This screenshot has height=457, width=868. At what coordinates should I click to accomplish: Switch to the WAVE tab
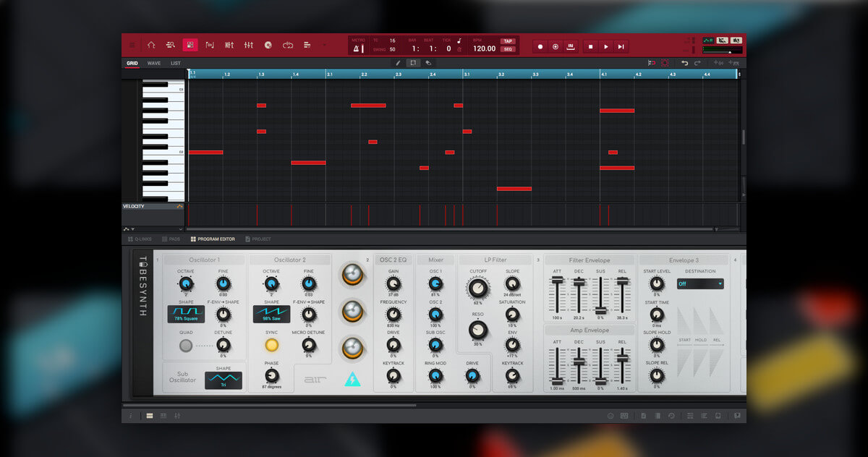154,63
